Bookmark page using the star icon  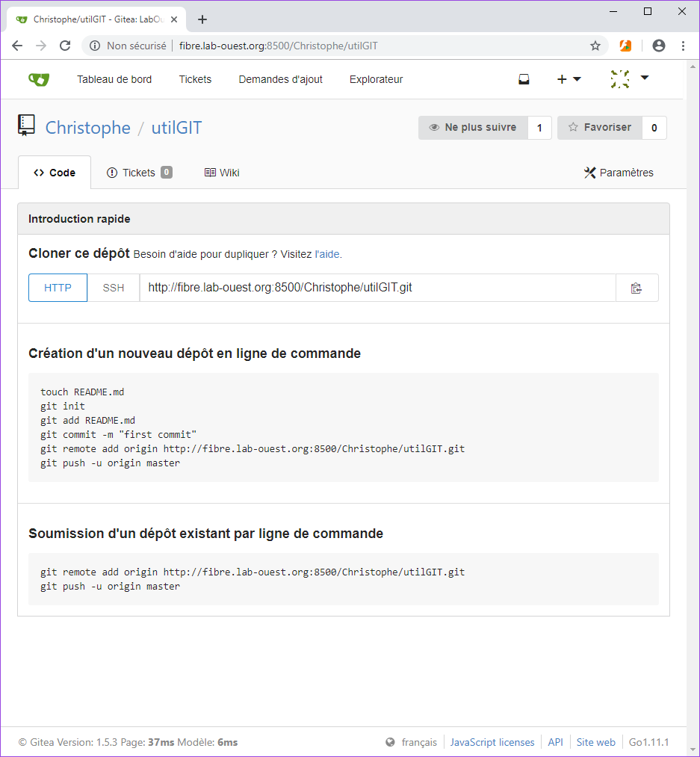tap(595, 46)
